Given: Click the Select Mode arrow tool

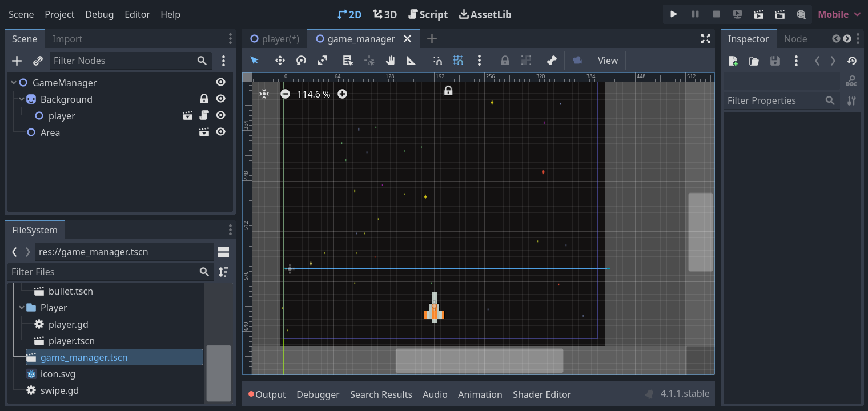Looking at the screenshot, I should (x=255, y=61).
